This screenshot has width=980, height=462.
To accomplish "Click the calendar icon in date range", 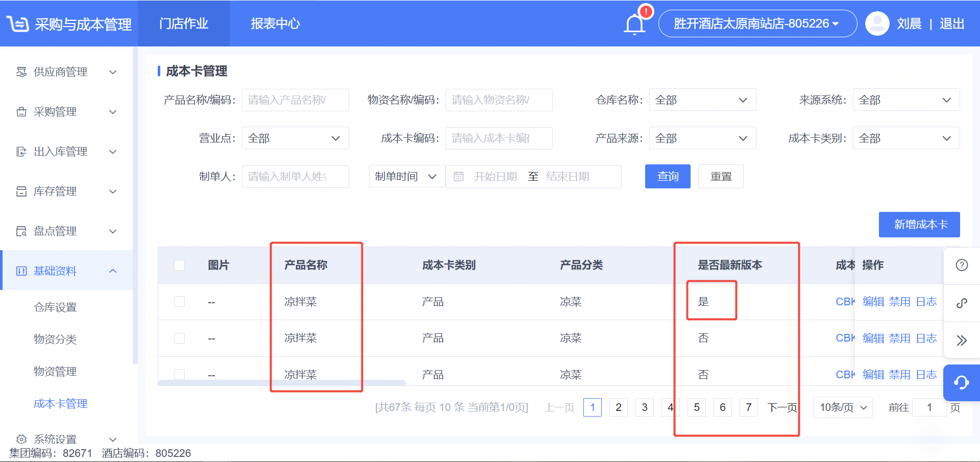I will click(458, 177).
